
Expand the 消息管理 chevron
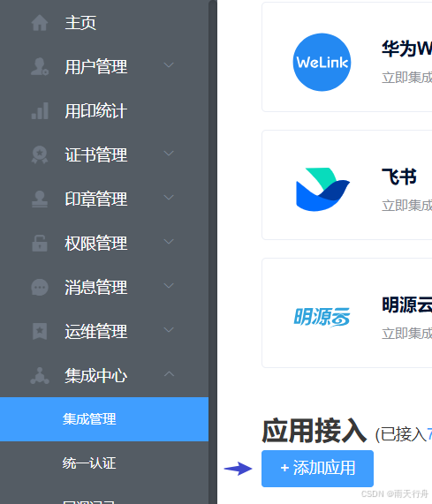coord(169,286)
